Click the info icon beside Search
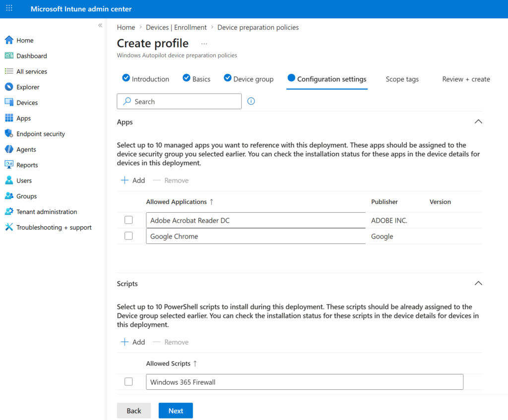This screenshot has height=420, width=508. pyautogui.click(x=251, y=101)
